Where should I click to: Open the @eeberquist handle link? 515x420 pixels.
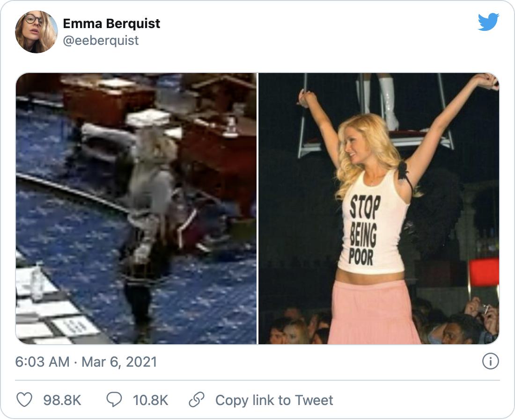pos(101,41)
